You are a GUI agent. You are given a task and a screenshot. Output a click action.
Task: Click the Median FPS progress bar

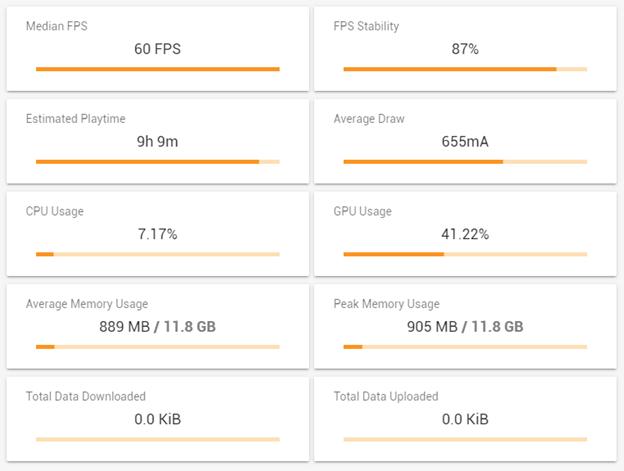tap(157, 69)
